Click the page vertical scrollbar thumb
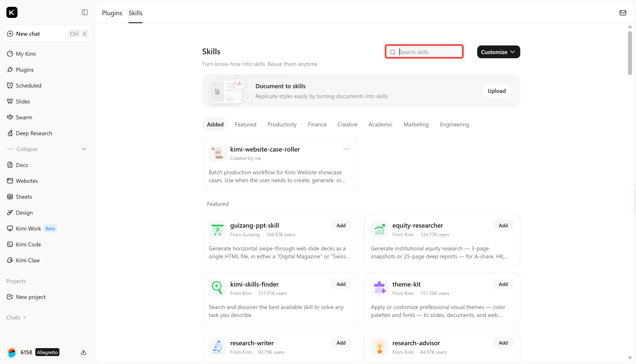The image size is (636, 364). point(630,53)
